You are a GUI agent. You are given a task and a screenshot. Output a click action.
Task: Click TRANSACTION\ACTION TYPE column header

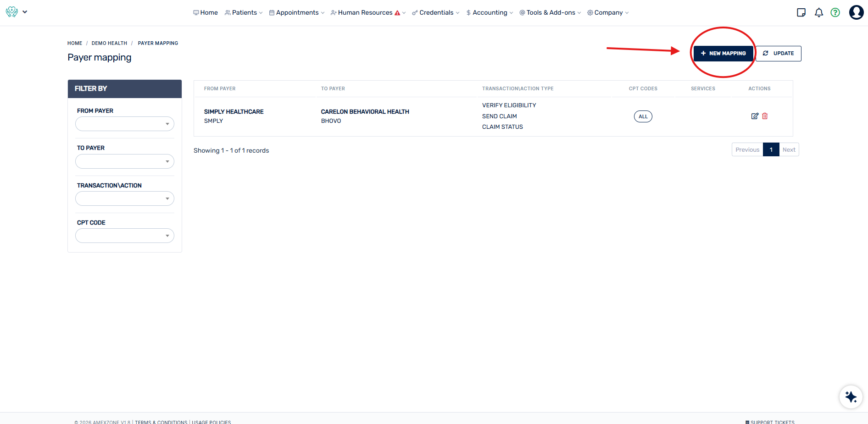(518, 88)
